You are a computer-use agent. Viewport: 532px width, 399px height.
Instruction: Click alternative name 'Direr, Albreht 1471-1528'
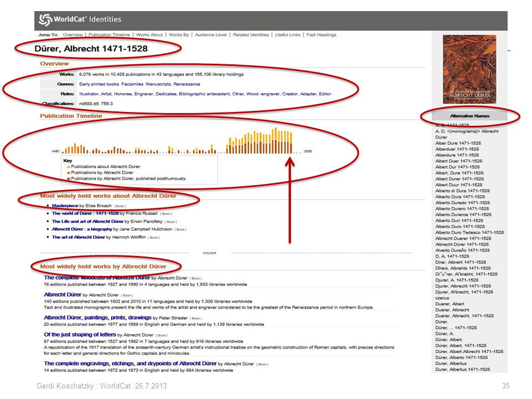461,262
